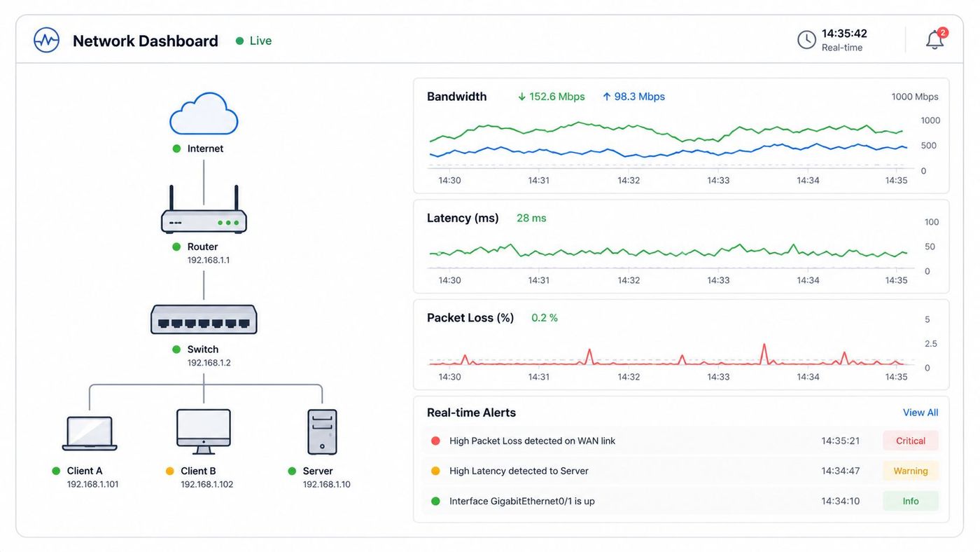Open the GigabitEthernet0/1 is up alert
This screenshot has height=552, width=980.
682,501
